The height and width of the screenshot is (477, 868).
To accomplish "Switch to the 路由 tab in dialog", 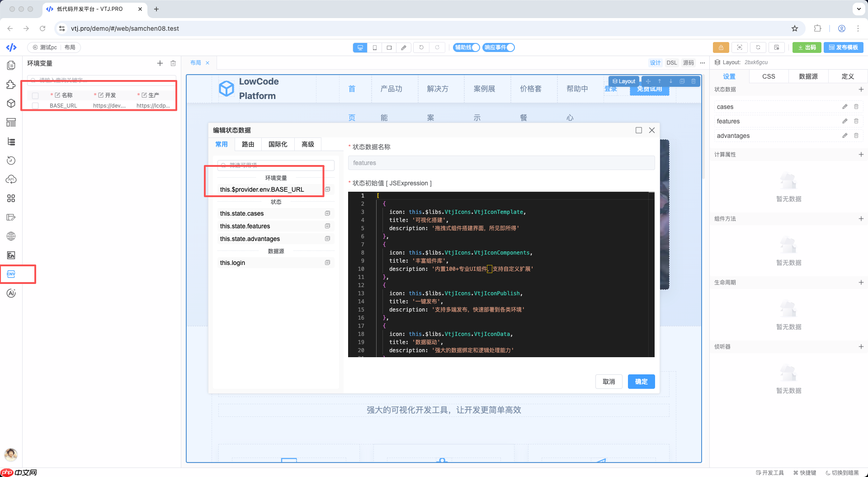I will point(248,144).
